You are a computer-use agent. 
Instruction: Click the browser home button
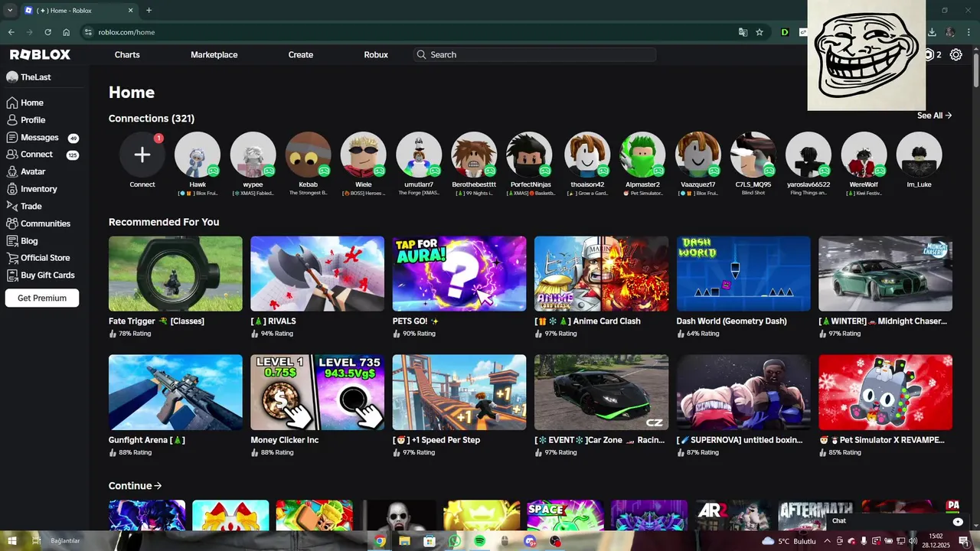[67, 32]
